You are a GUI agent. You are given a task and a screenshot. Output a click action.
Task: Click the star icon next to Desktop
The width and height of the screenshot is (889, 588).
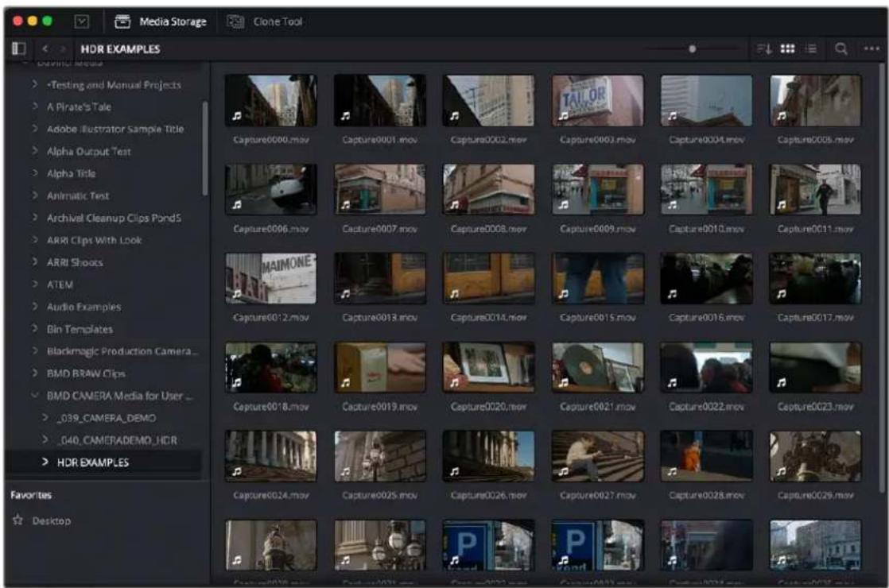[x=17, y=520]
